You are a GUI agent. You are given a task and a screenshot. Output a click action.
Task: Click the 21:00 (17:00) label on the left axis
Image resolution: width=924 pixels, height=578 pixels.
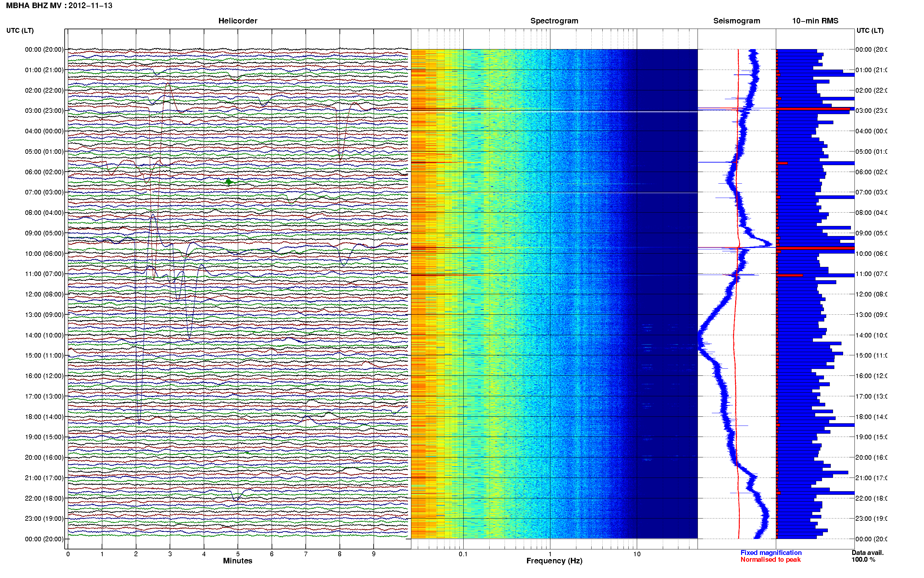point(44,478)
